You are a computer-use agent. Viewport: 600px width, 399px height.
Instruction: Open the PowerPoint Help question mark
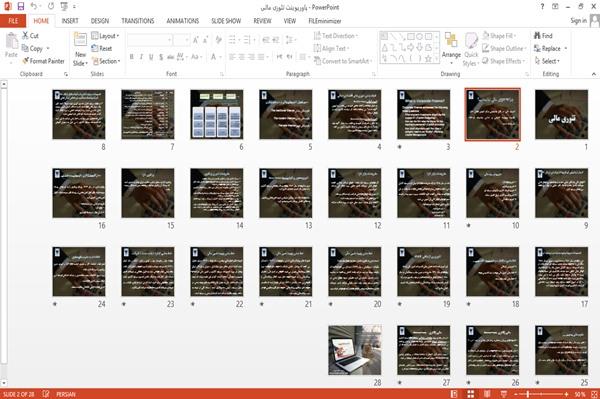542,7
